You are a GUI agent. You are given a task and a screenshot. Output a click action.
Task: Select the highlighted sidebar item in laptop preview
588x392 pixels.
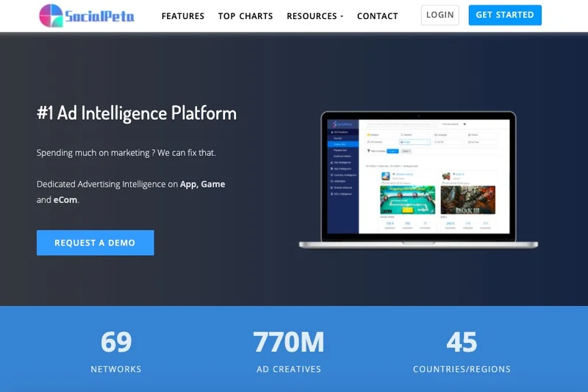pos(341,144)
